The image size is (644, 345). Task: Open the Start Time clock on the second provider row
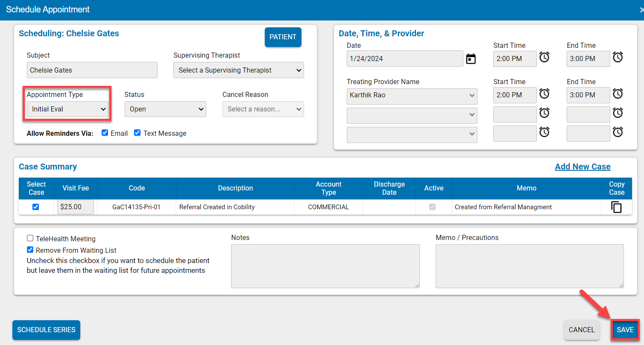coord(544,113)
